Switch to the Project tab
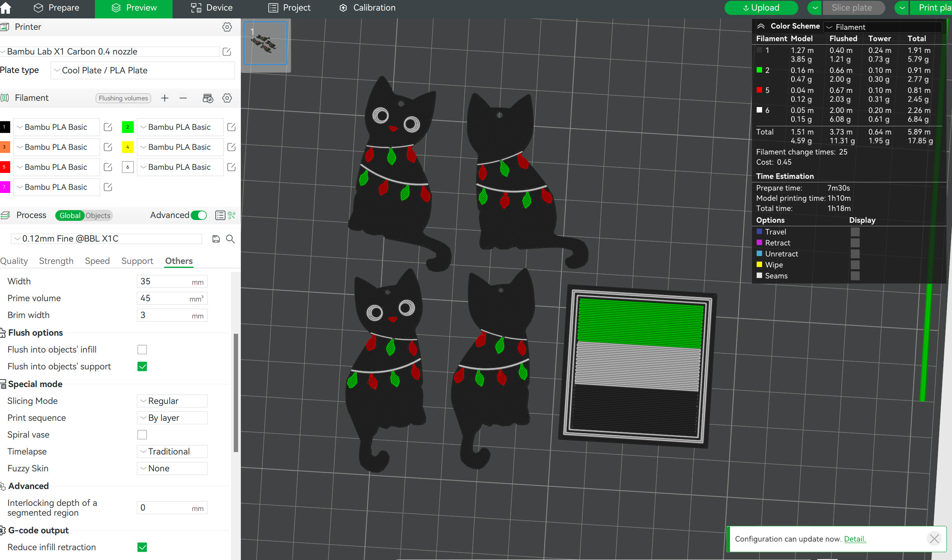Screen dimensions: 952x560 pyautogui.click(x=289, y=8)
